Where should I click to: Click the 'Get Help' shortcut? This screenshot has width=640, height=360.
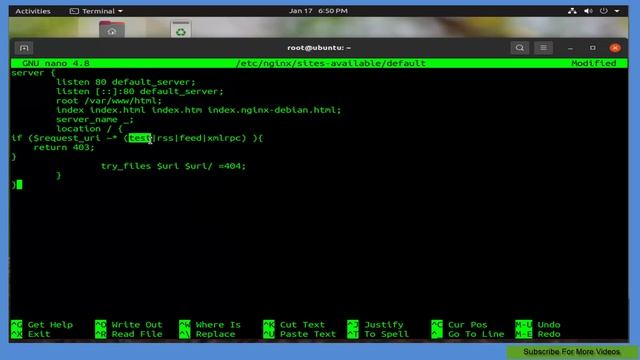tap(42, 325)
